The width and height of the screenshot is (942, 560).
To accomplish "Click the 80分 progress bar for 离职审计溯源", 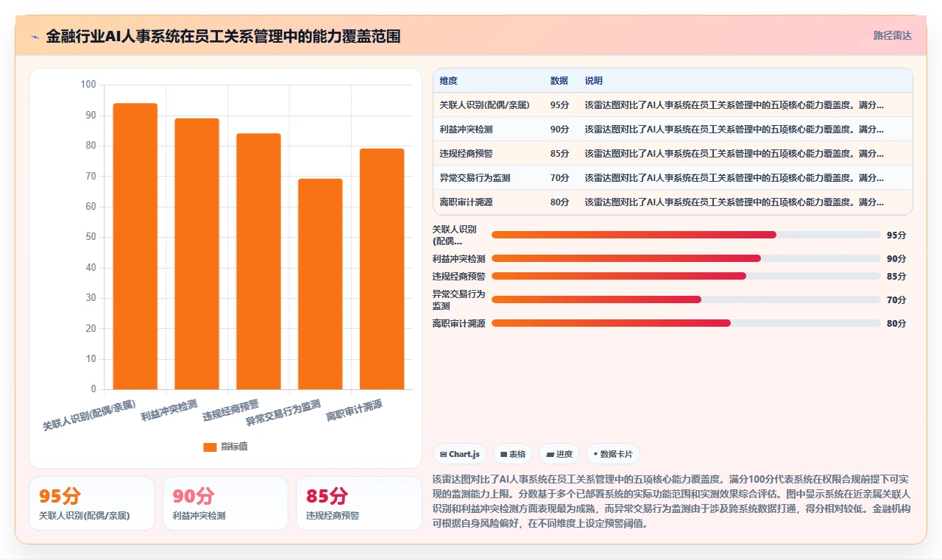I will pos(686,323).
